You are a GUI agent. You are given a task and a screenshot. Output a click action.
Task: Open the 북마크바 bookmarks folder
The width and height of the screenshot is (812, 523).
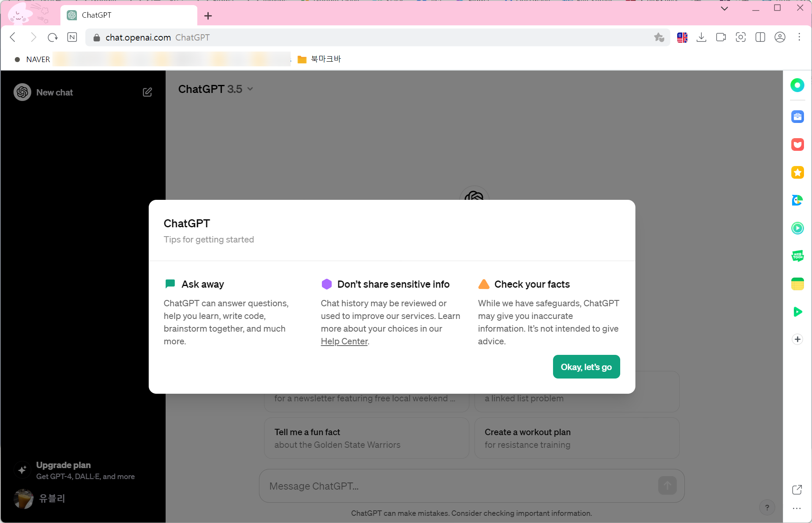coord(319,59)
